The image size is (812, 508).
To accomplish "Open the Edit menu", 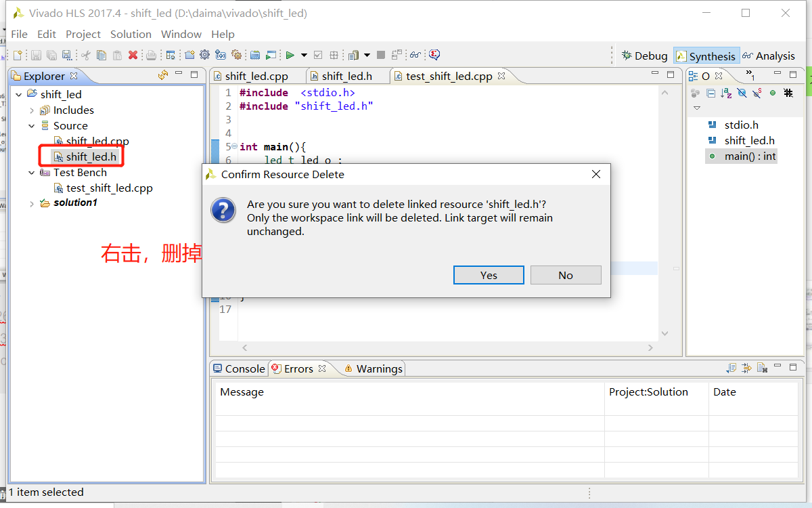I will (47, 34).
